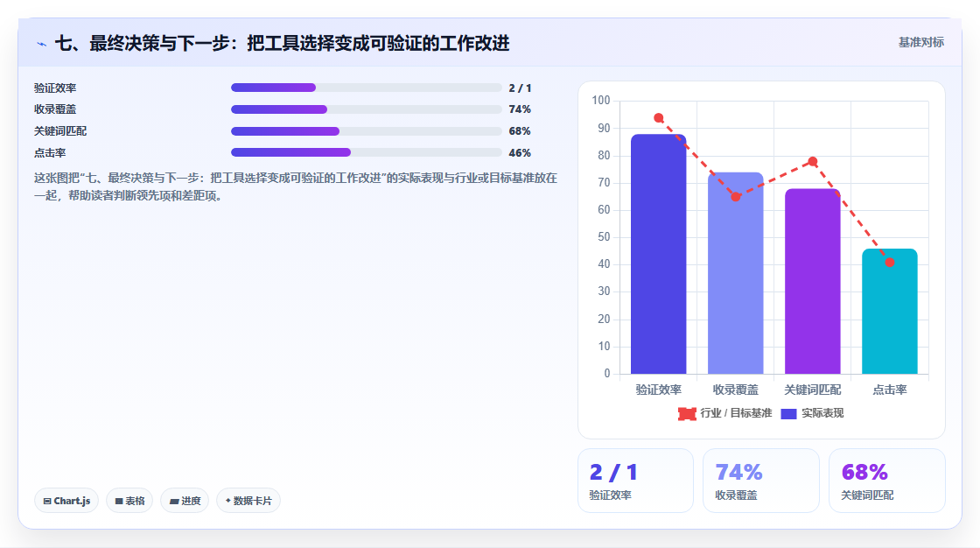Click the 50 y-axis tick label
The height and width of the screenshot is (548, 980).
coord(604,237)
